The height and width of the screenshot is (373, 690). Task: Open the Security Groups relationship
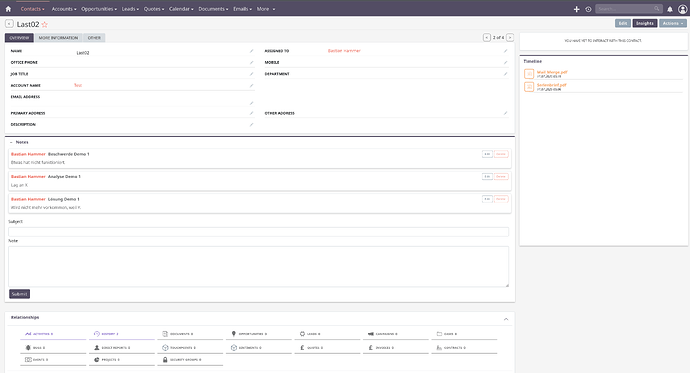point(190,360)
